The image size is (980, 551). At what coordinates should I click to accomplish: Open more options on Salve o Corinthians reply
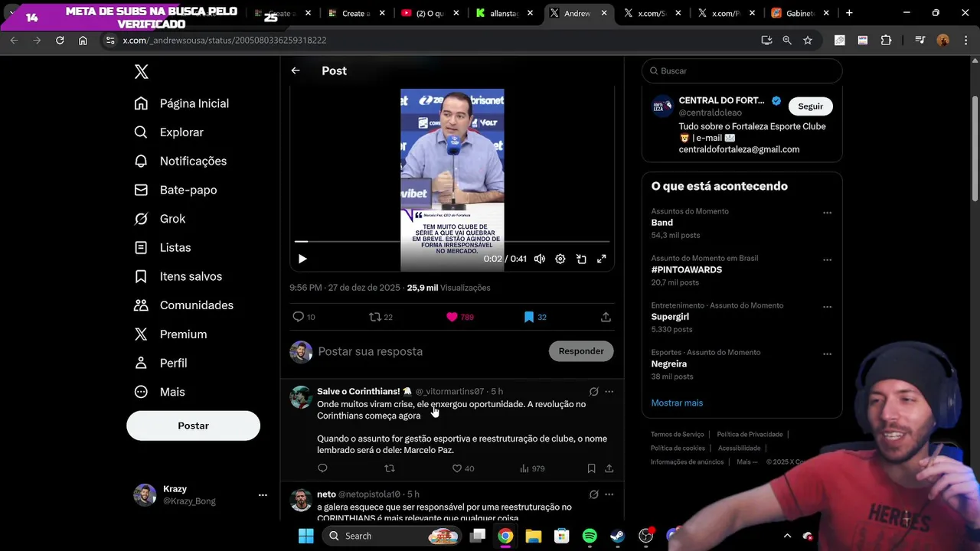tap(609, 391)
